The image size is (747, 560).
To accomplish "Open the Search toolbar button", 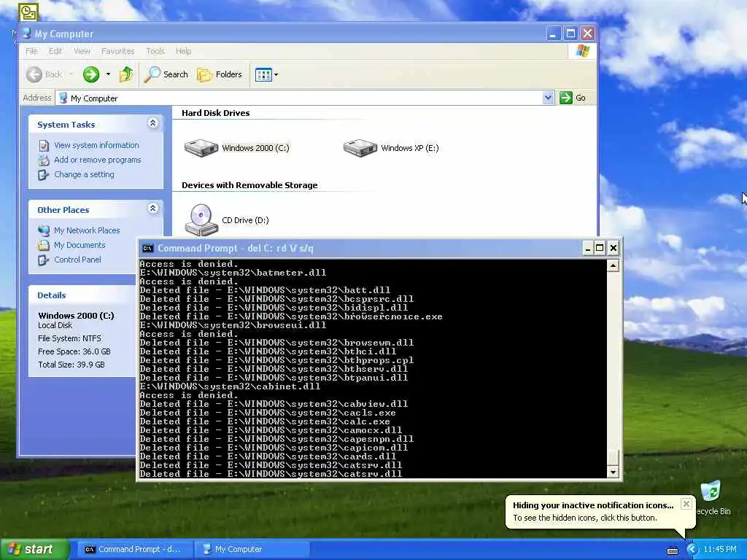I will click(x=166, y=74).
